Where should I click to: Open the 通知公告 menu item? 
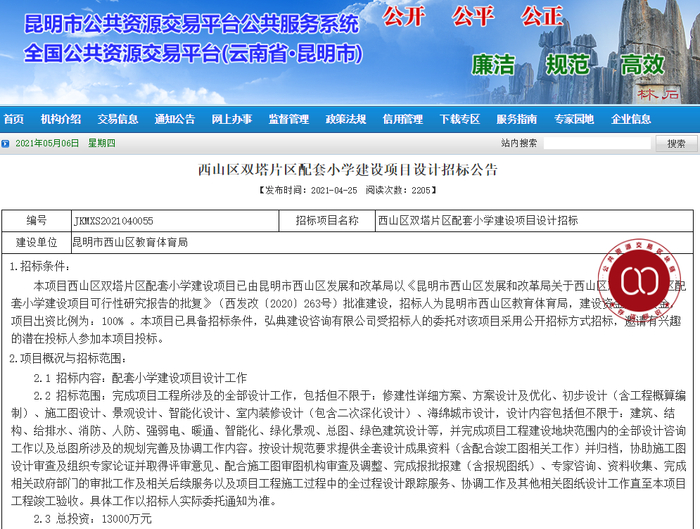tap(175, 119)
